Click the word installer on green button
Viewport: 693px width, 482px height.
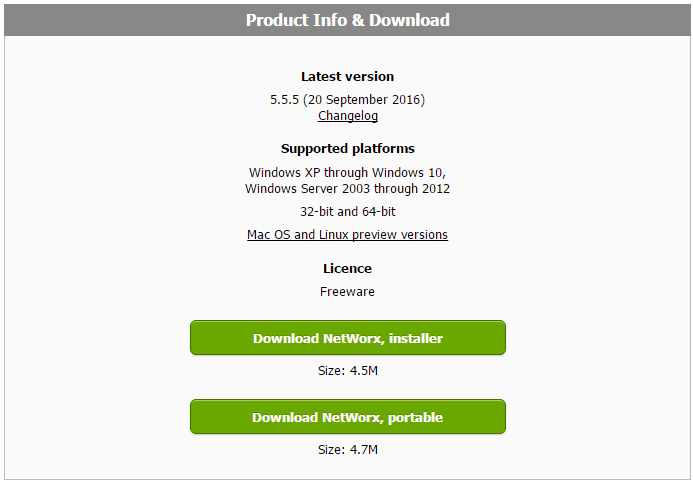click(x=416, y=338)
